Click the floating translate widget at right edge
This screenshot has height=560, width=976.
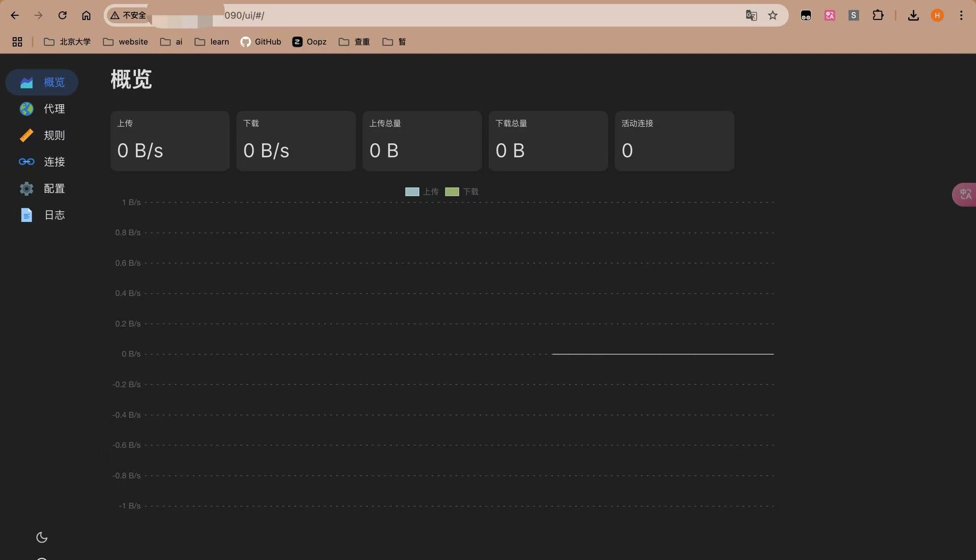coord(965,194)
